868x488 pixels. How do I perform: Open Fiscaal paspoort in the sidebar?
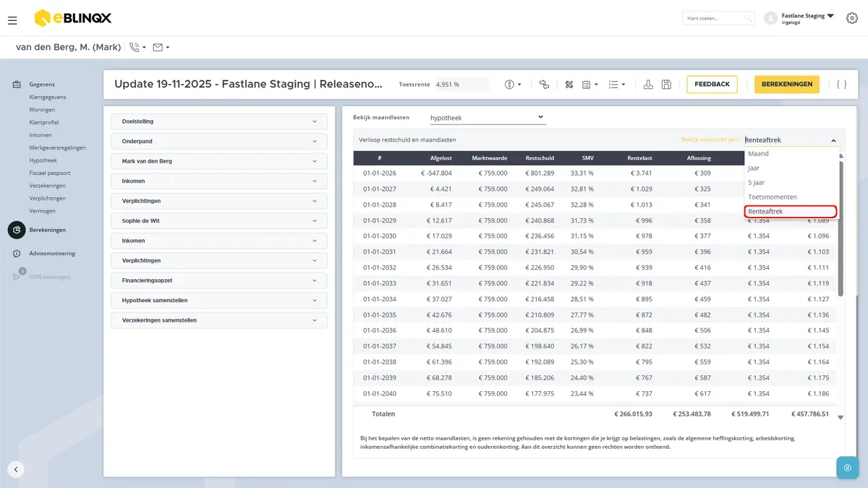point(50,173)
